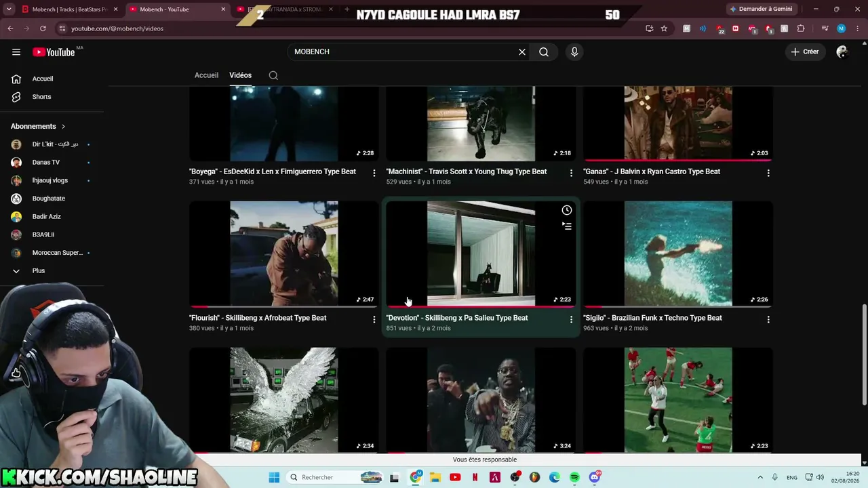Screen dimensions: 868x488
Task: Open File Explorer from the taskbar
Action: [435, 477]
